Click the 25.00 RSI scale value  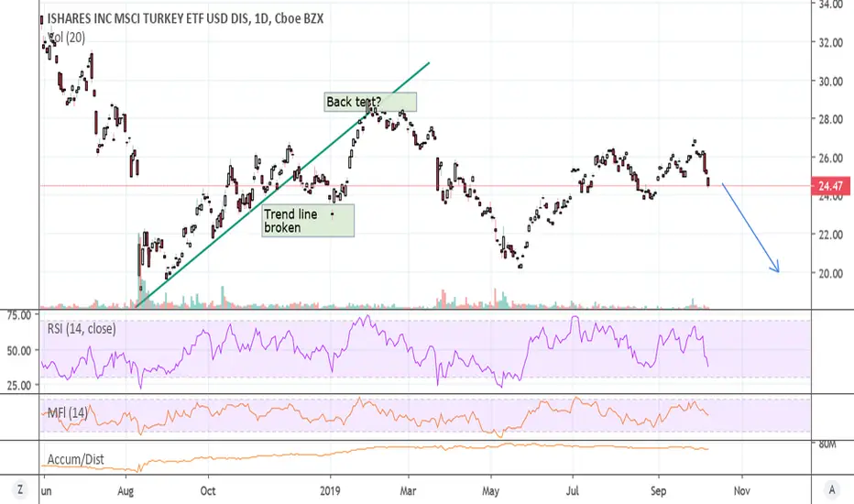click(18, 385)
